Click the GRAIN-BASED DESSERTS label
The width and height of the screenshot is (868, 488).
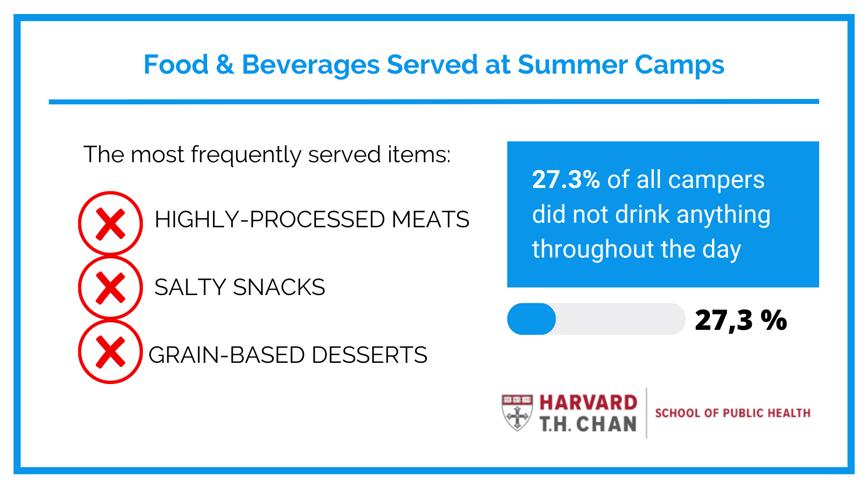[288, 355]
